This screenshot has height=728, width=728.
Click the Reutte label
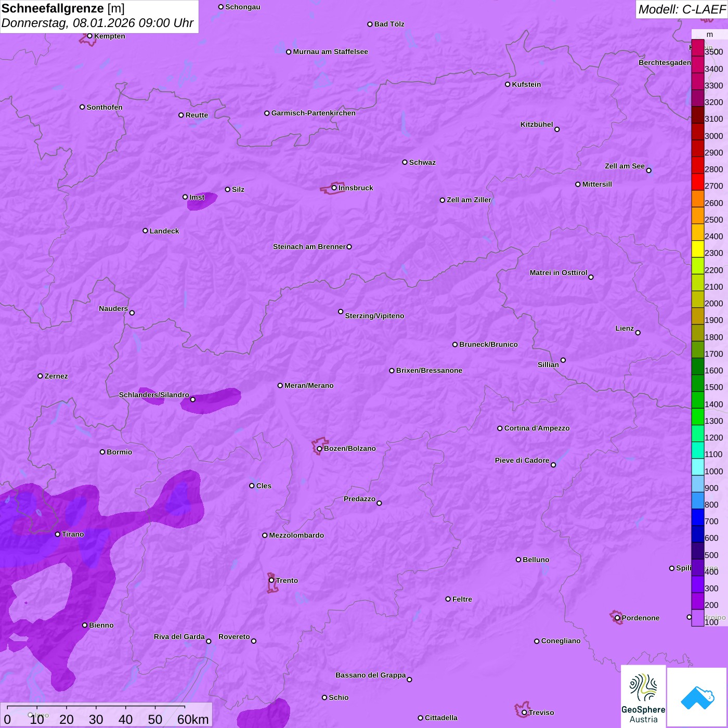(197, 115)
